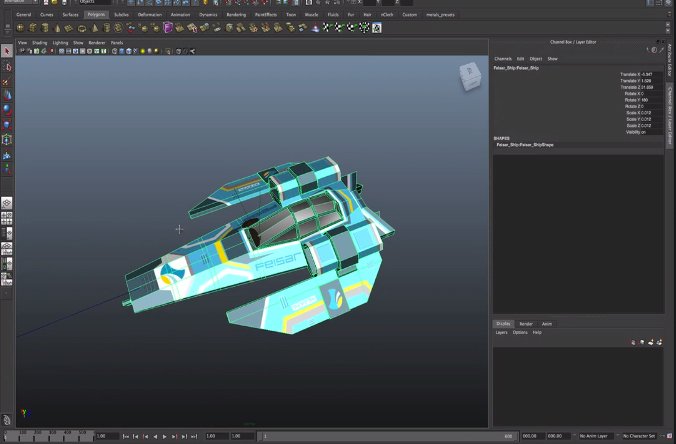Image resolution: width=676 pixels, height=444 pixels.
Task: Click create new layer icon in Layer Editor
Action: click(x=651, y=342)
